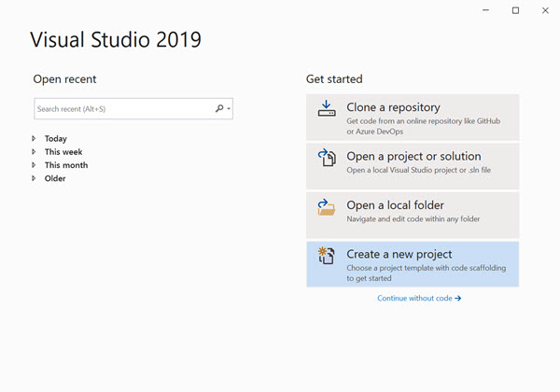Click the 'Get code from an online repository' description
This screenshot has height=392, width=560.
click(x=423, y=126)
